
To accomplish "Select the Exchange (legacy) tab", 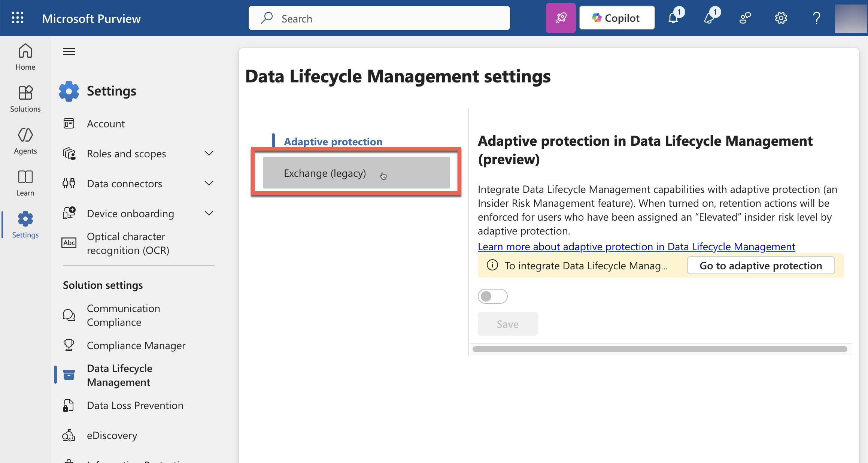I will pos(356,173).
